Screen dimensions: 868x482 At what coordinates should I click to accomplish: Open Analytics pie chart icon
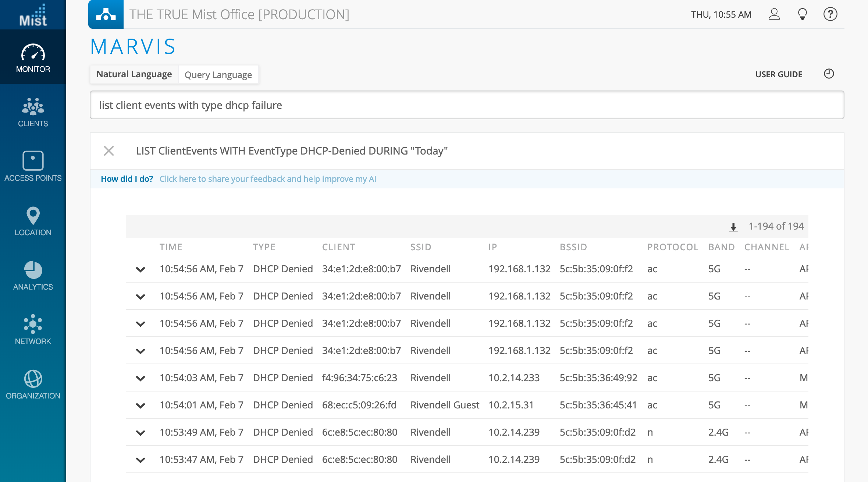[33, 275]
